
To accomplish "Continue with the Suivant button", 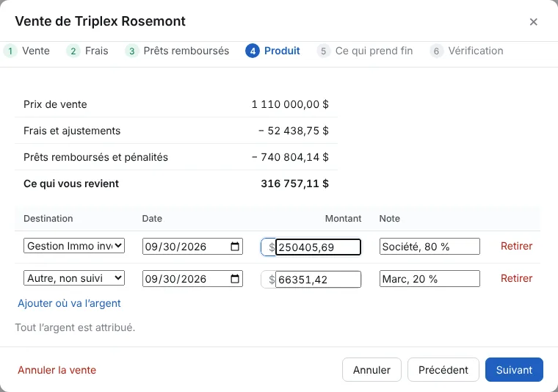I will point(514,369).
